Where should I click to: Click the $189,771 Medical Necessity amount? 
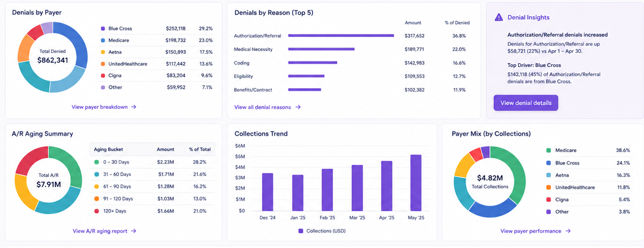pyautogui.click(x=415, y=49)
